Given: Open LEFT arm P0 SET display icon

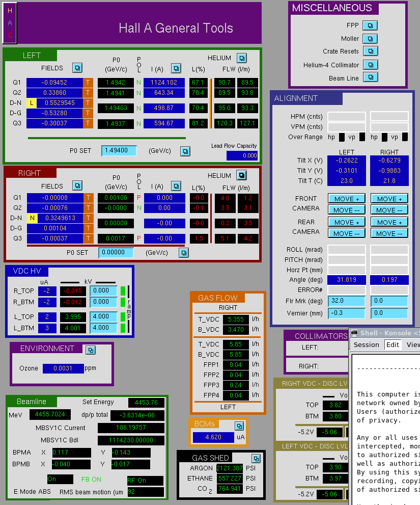Looking at the screenshot, I should (185, 151).
